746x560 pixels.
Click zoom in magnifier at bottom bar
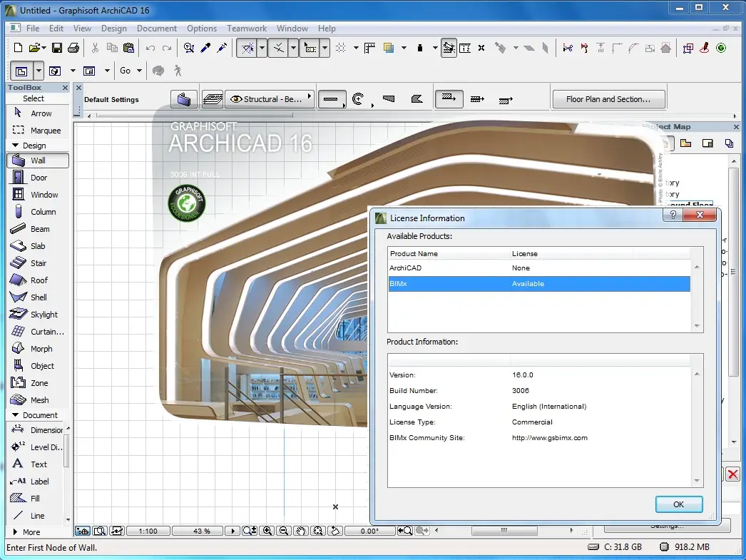point(267,531)
